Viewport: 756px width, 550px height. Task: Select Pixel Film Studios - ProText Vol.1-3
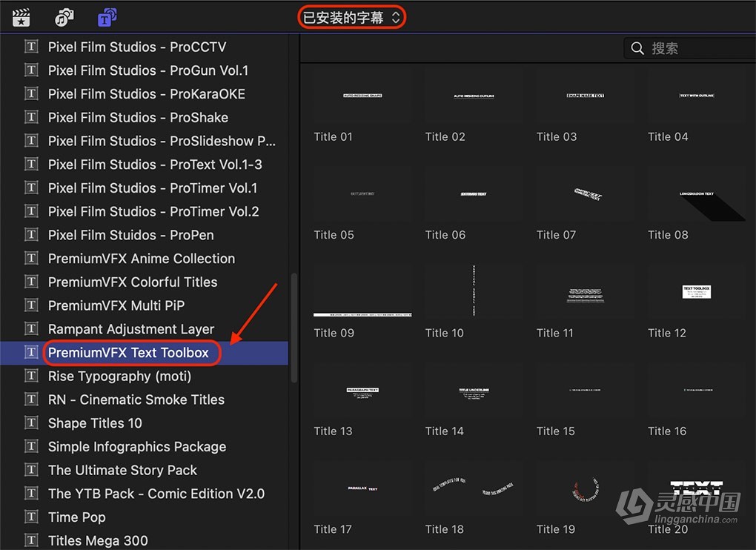point(145,165)
